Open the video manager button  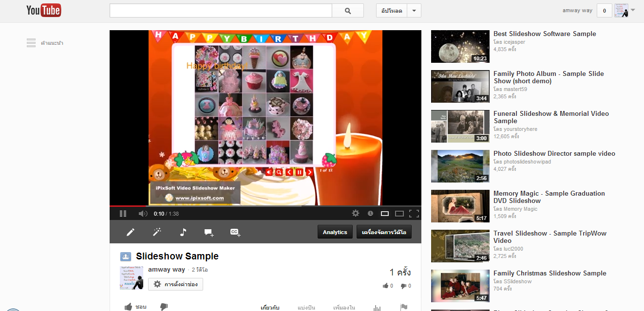pyautogui.click(x=384, y=232)
